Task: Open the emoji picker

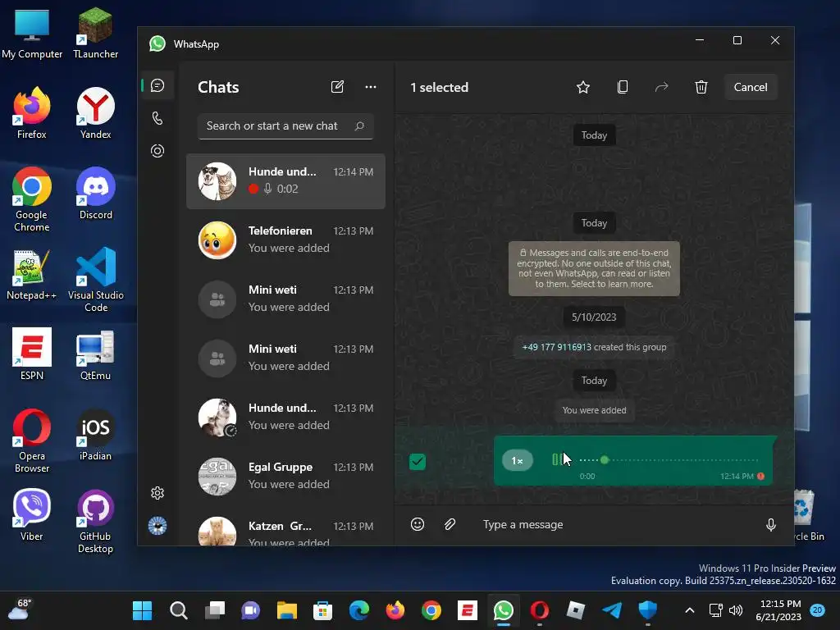Action: coord(418,524)
